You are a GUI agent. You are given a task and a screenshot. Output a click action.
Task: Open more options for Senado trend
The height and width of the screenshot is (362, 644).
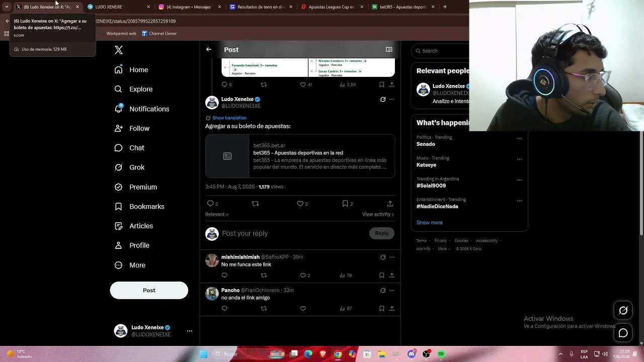tap(519, 139)
